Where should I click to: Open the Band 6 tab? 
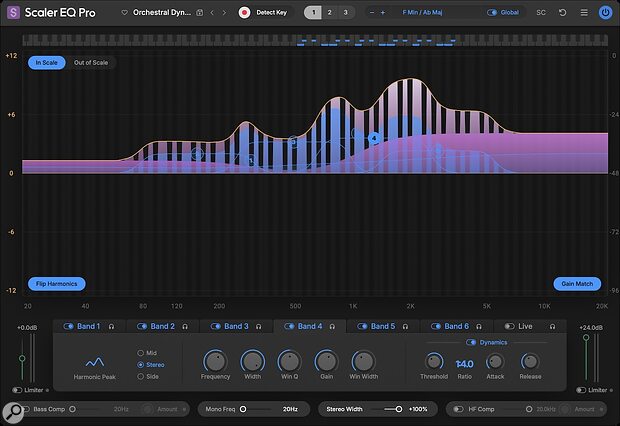point(456,326)
